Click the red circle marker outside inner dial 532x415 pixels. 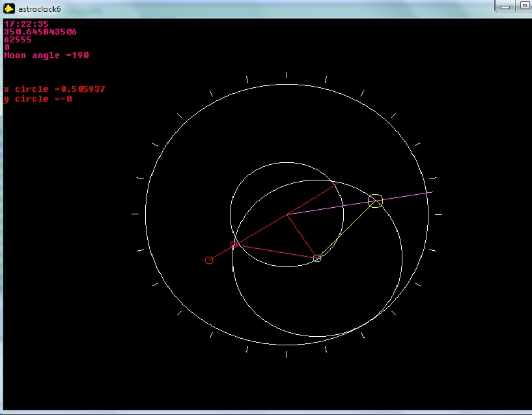(x=209, y=260)
